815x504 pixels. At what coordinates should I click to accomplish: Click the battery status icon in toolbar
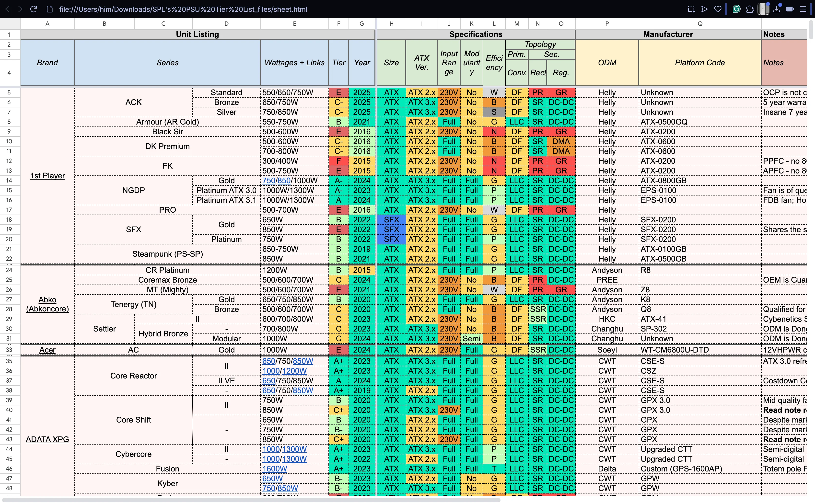pyautogui.click(x=790, y=9)
